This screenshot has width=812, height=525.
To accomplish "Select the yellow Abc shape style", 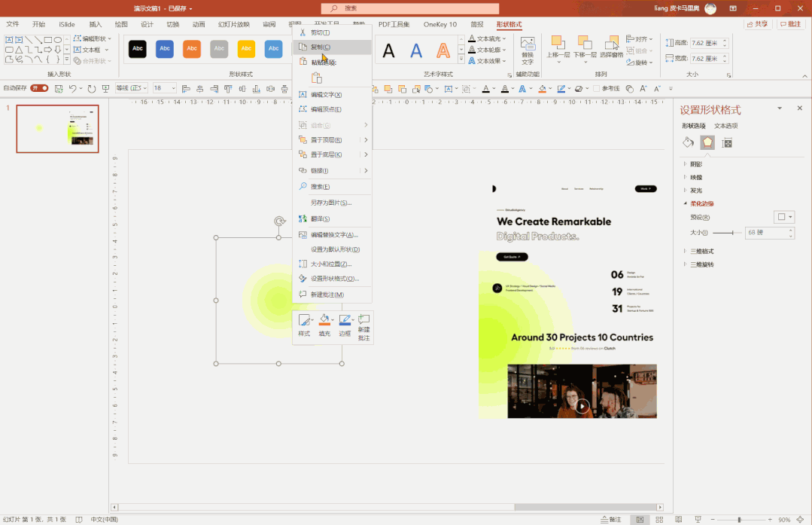I will point(246,49).
